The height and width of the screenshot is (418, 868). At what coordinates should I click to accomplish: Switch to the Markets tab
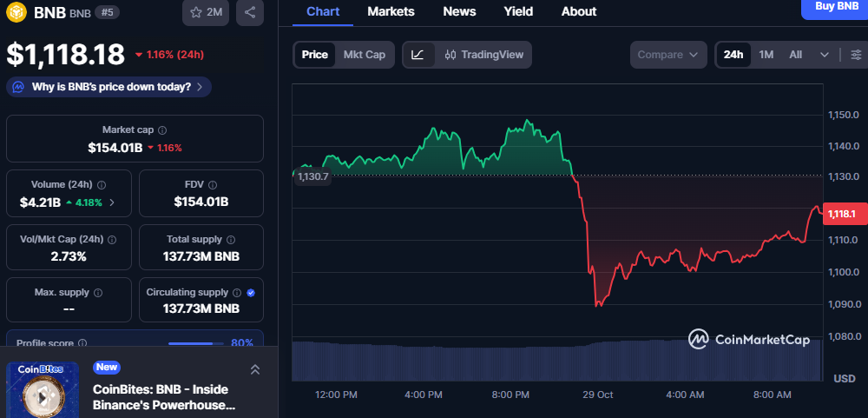[391, 11]
